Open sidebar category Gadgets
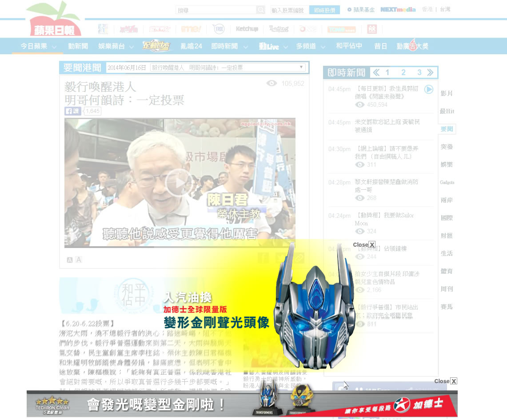507x420 pixels. tap(447, 182)
